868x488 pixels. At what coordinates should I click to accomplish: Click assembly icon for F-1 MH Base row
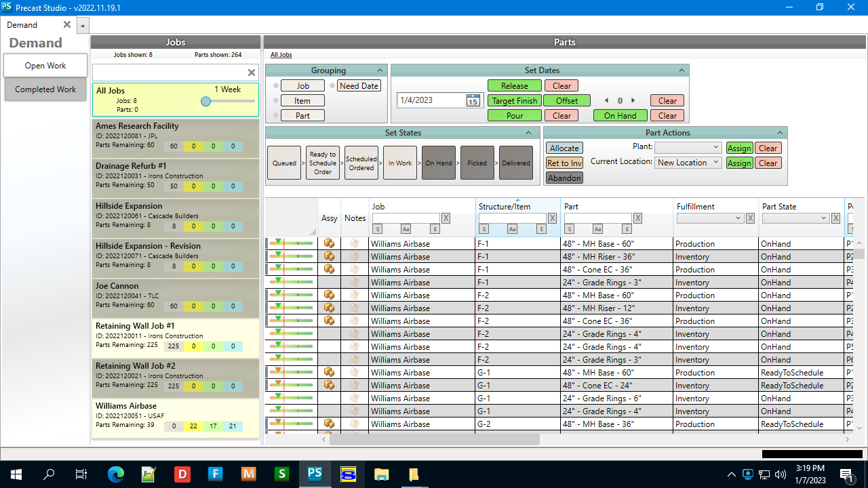coord(329,243)
